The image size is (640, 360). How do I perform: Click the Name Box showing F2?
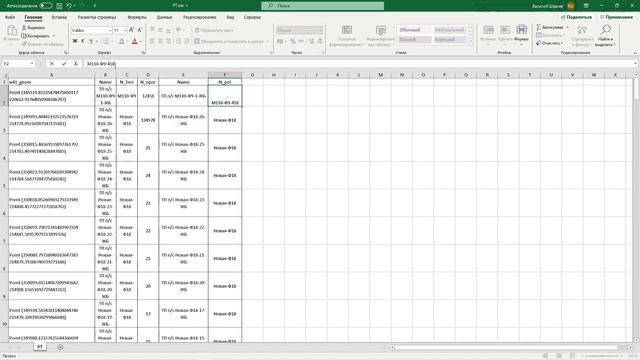coord(15,64)
